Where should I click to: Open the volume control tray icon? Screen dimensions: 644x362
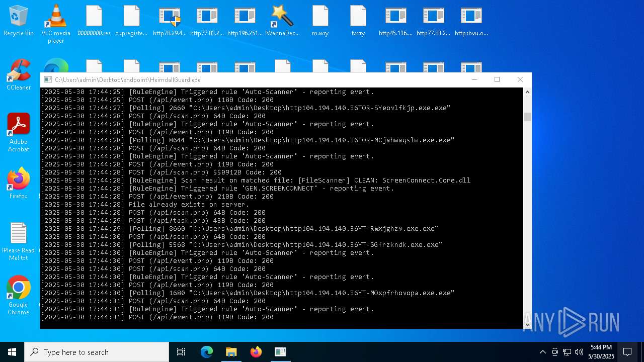pos(579,352)
